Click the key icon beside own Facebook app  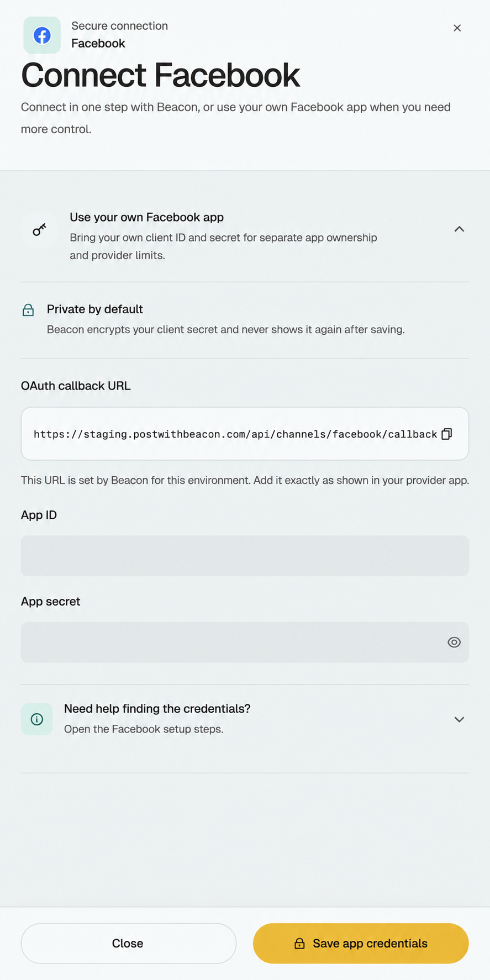[39, 229]
